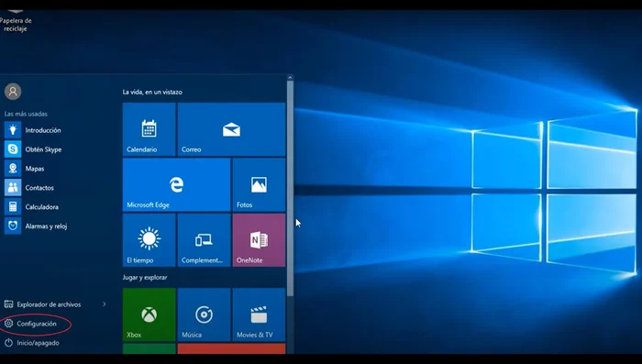Open Papelera de reciclaje on desktop
Screen dimensions: 642x364
pyautogui.click(x=16, y=20)
